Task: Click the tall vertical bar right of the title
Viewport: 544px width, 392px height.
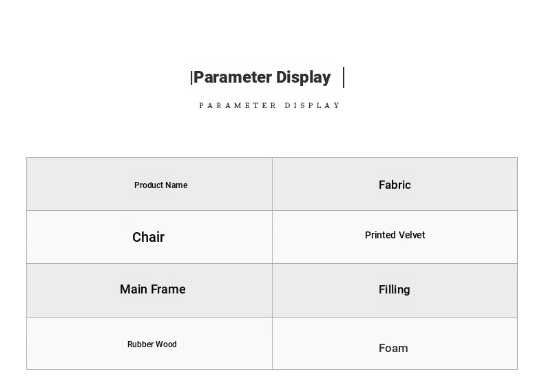Action: pyautogui.click(x=344, y=77)
